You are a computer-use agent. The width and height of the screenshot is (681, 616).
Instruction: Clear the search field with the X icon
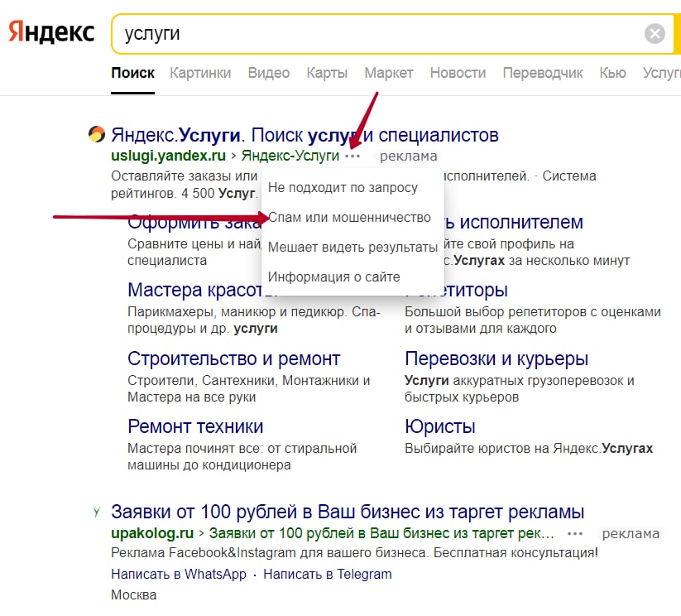point(655,33)
